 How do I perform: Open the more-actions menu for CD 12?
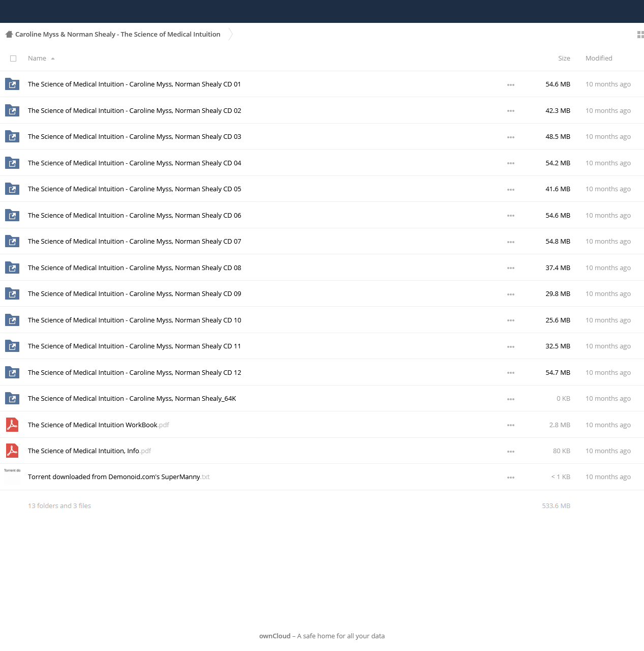pos(511,373)
